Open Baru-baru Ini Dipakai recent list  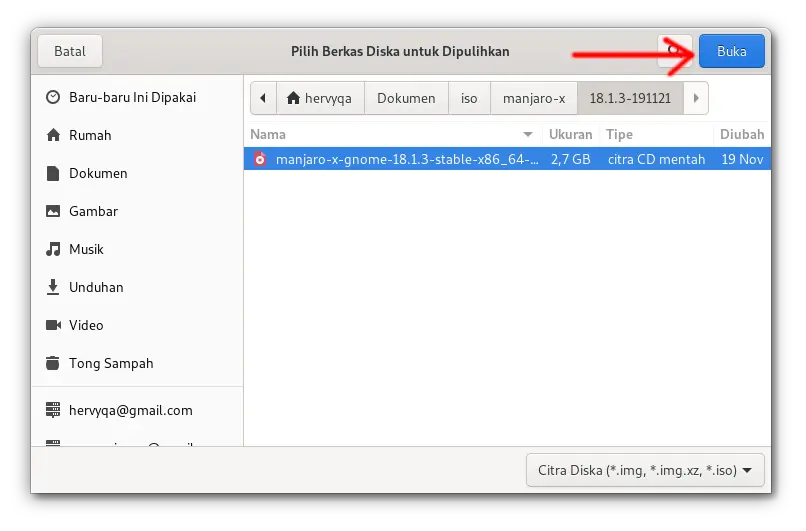pyautogui.click(x=137, y=97)
